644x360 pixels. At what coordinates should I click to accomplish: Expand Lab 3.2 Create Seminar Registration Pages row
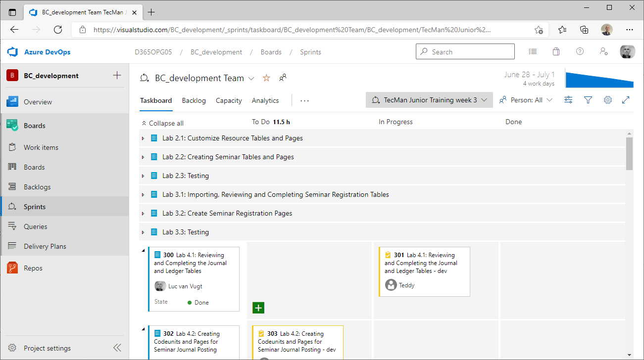143,214
